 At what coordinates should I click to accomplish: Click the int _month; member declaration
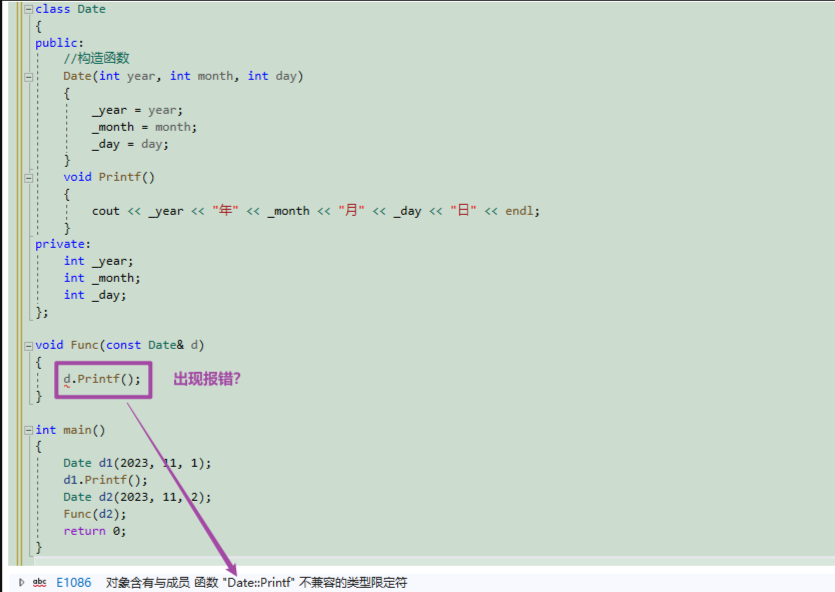(102, 278)
